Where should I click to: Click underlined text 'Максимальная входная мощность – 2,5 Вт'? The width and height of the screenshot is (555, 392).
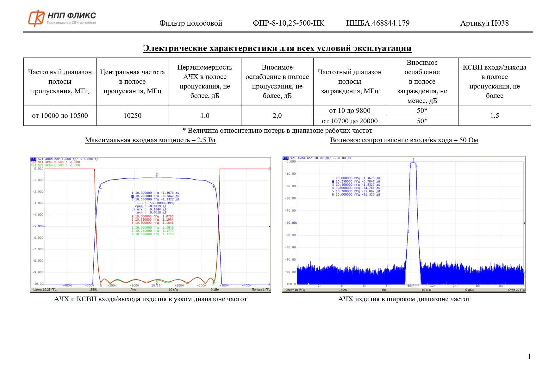150,140
